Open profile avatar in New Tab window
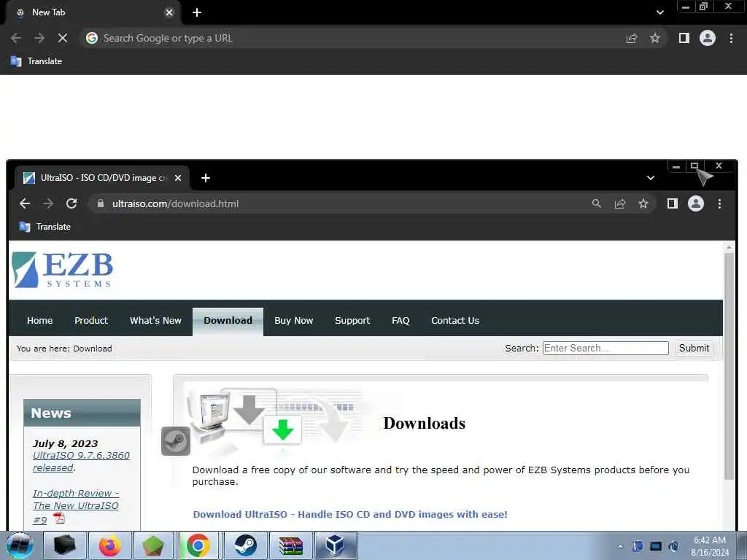The height and width of the screenshot is (560, 747). pos(708,38)
